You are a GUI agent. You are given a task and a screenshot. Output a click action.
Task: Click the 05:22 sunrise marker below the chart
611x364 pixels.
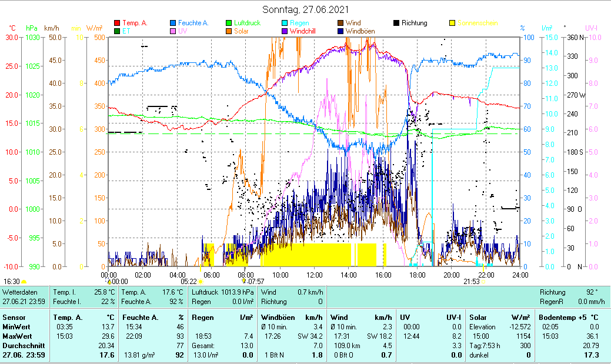tap(189, 282)
